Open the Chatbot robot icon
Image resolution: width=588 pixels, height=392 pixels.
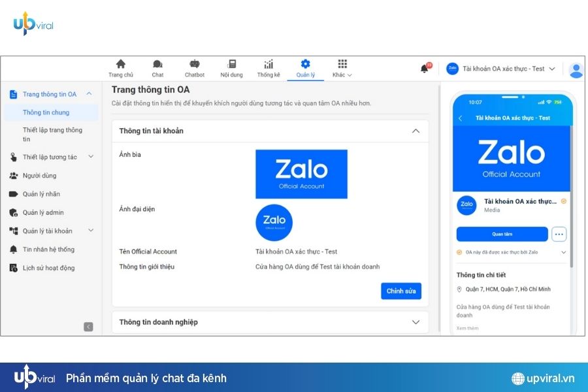(195, 64)
